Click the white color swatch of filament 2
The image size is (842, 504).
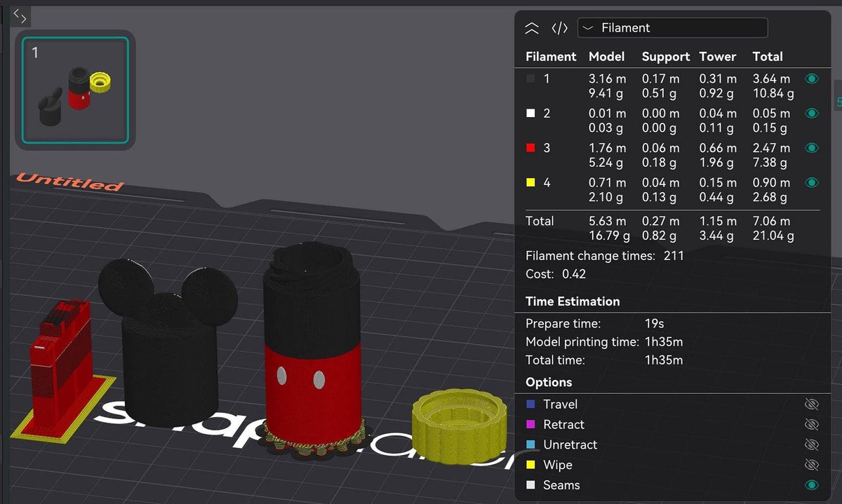[530, 114]
